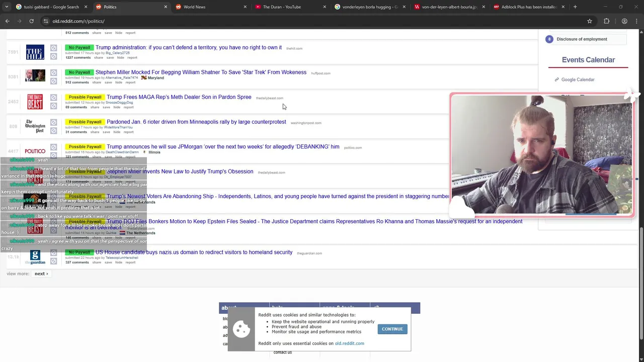Screen dimensions: 644x362
Task: Open '912 comments' on Stephen Miller post
Action: 77,82
